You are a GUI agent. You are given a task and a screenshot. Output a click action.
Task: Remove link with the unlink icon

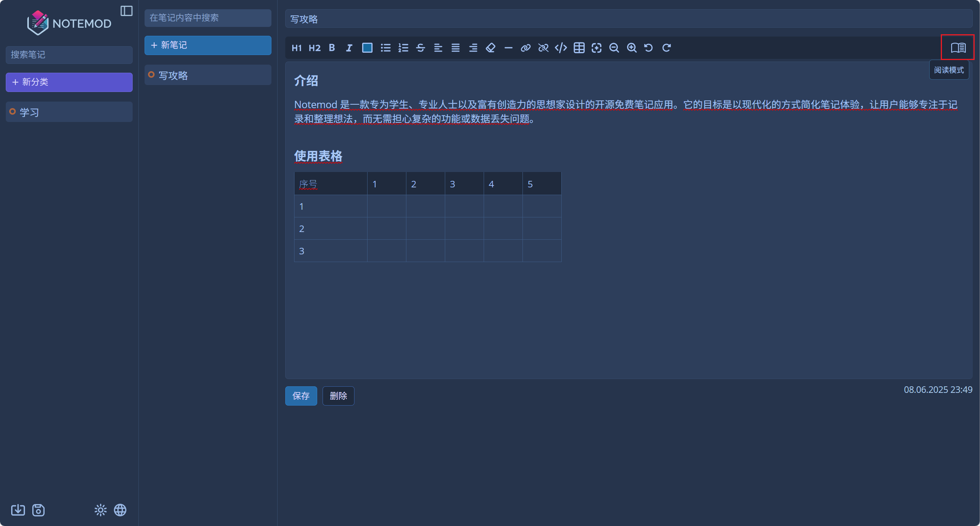pyautogui.click(x=543, y=48)
